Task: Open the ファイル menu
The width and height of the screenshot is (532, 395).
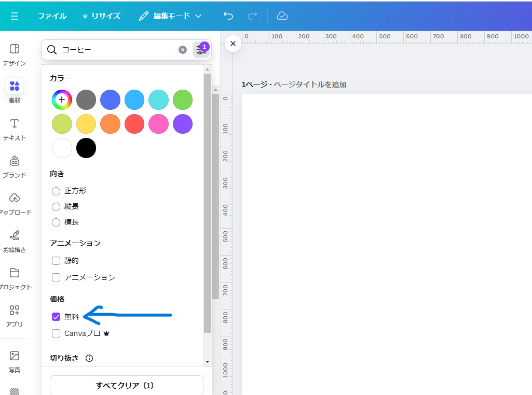Action: tap(52, 16)
